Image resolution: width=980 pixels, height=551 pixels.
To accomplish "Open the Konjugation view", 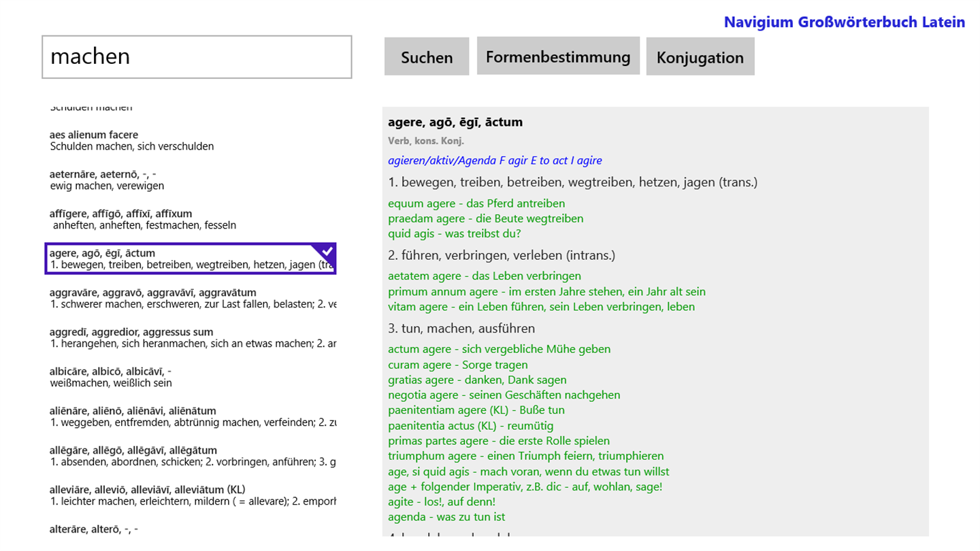I will coord(700,56).
